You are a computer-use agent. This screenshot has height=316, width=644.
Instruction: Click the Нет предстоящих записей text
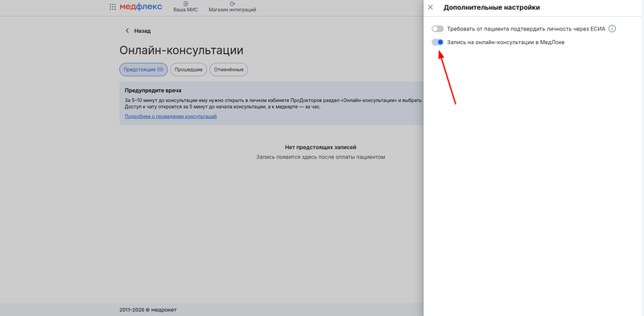[320, 147]
